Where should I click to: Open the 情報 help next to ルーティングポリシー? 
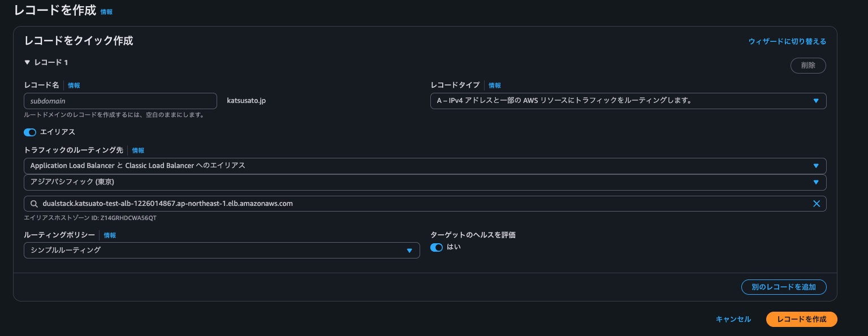(x=110, y=235)
